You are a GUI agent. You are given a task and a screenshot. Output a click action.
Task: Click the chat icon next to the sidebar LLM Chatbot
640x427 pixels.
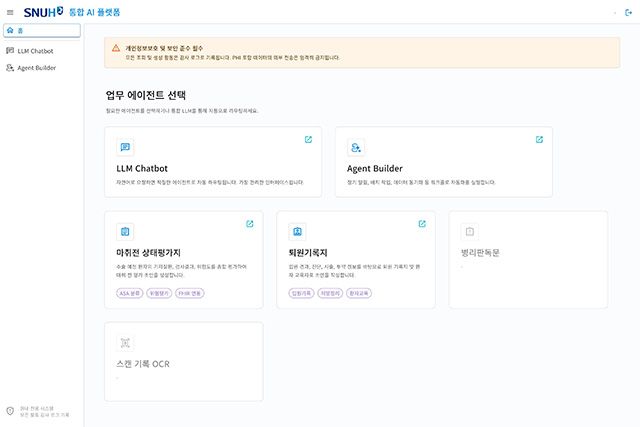10,51
